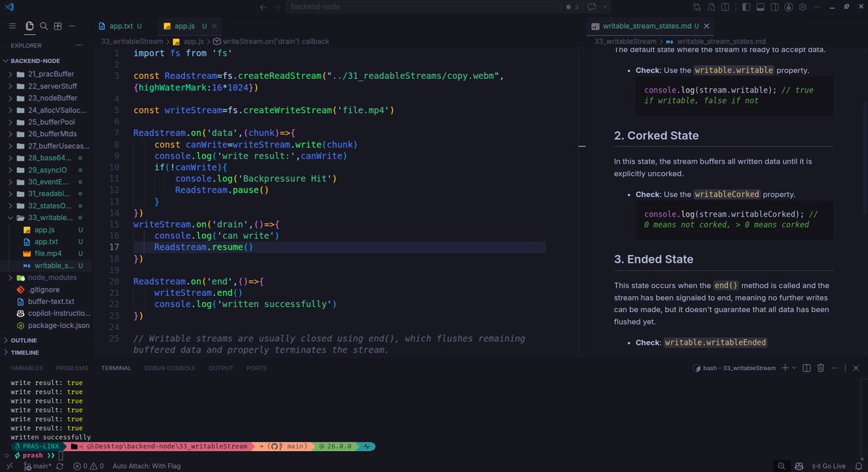Close the writable_stream_states.md tab
Viewport: 868px width, 472px height.
707,26
